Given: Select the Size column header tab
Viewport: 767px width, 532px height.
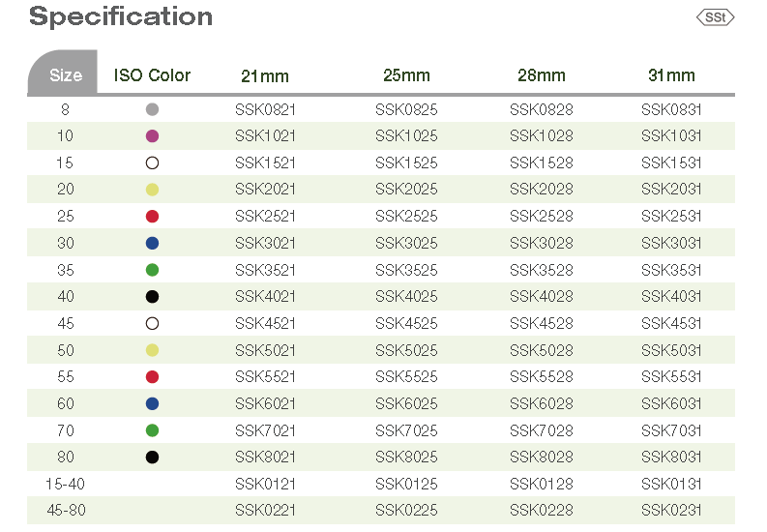Looking at the screenshot, I should pos(65,74).
